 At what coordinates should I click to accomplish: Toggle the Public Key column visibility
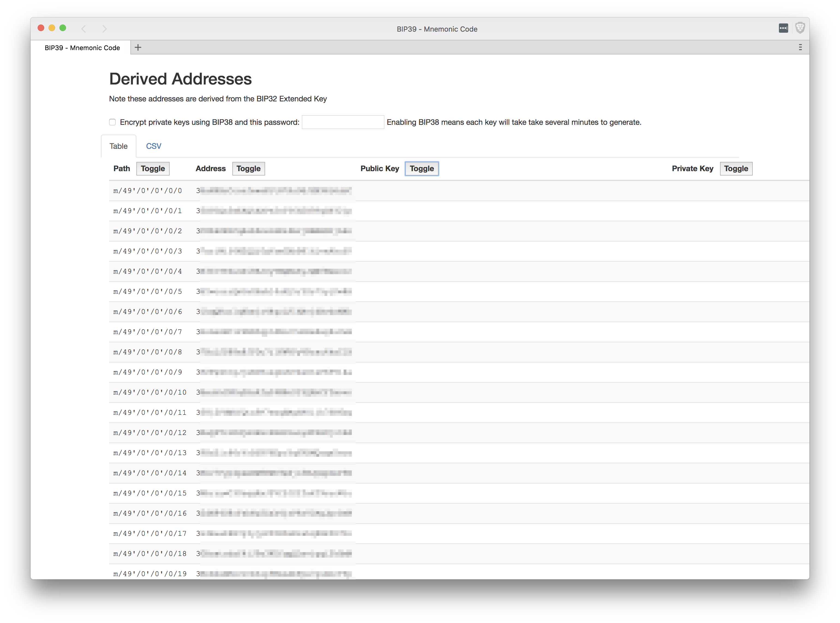[x=422, y=169]
